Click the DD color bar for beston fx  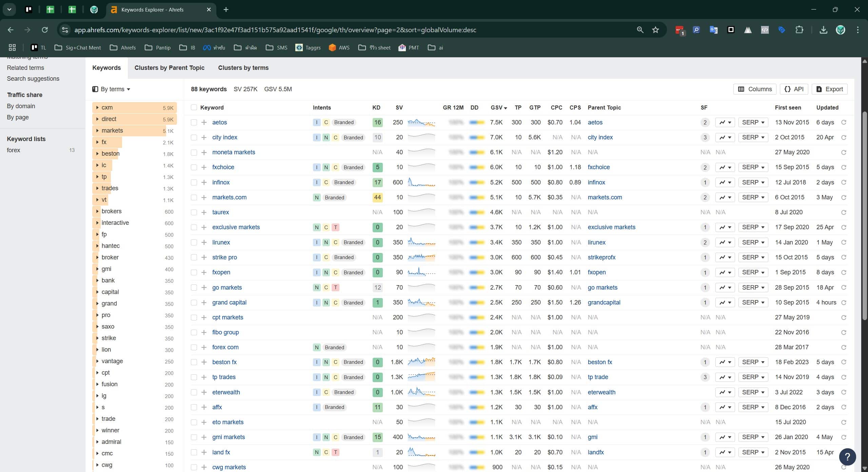tap(477, 362)
